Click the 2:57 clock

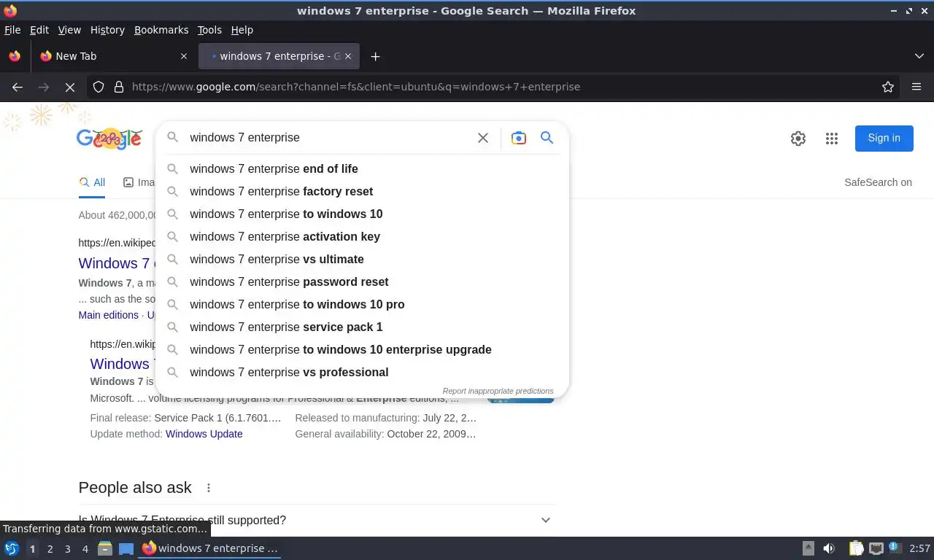[x=919, y=548]
